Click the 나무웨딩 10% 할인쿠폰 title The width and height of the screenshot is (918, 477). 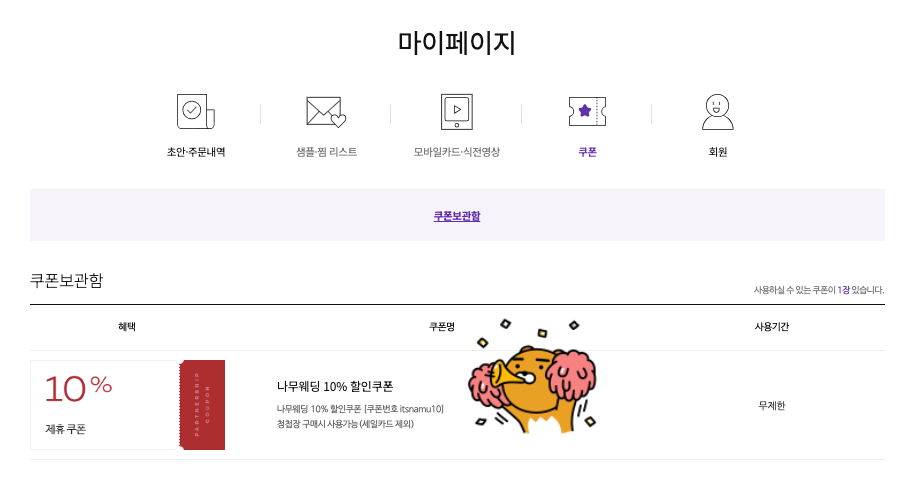click(335, 386)
